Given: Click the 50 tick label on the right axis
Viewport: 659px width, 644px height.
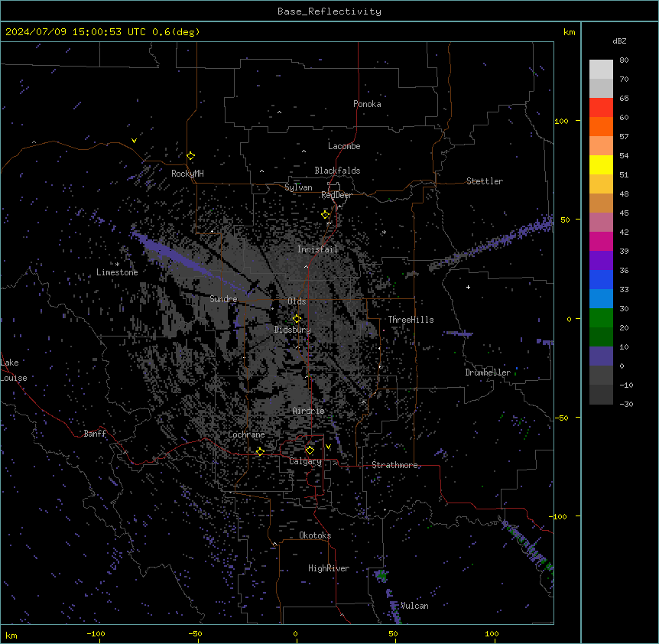Looking at the screenshot, I should 565,220.
